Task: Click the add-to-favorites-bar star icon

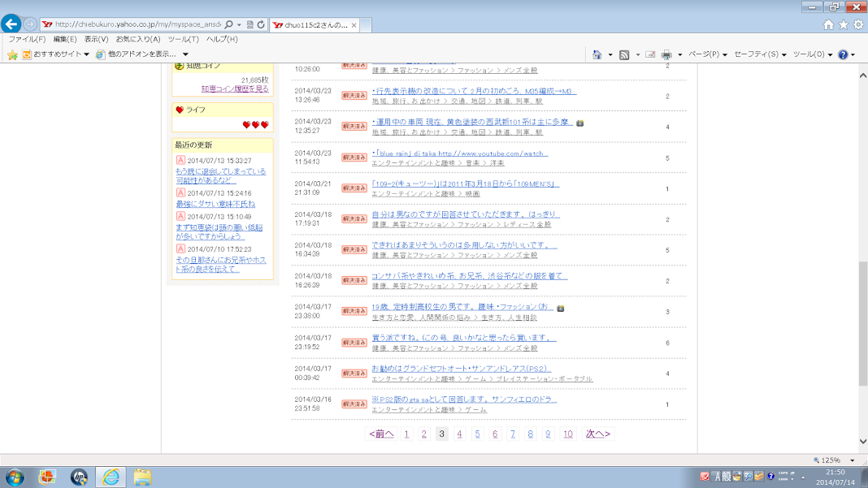Action: click(12, 54)
